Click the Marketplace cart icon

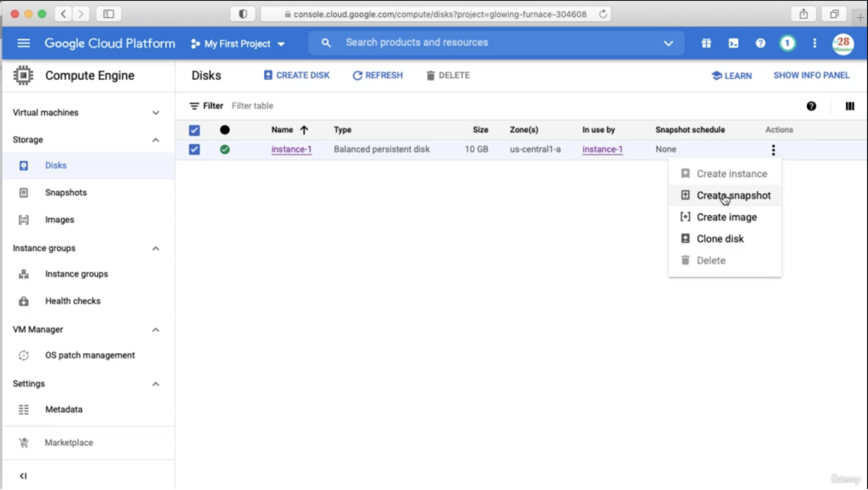pyautogui.click(x=23, y=443)
